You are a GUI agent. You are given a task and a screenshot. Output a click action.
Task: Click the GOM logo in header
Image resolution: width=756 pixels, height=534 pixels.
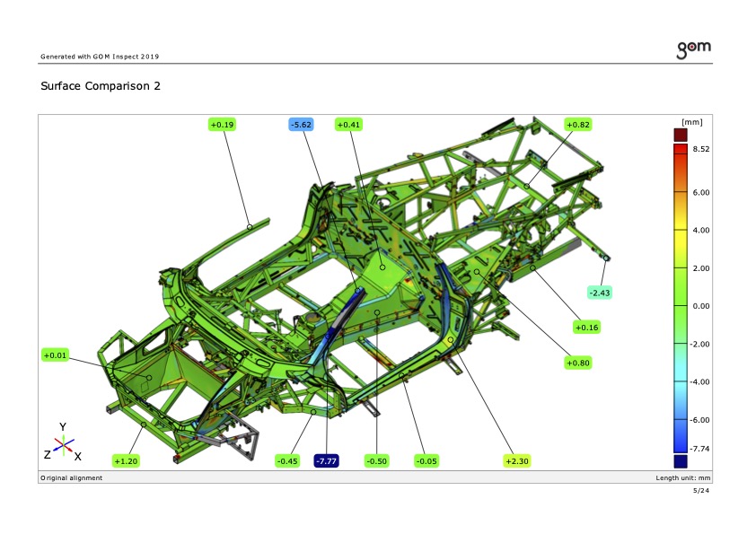point(694,49)
